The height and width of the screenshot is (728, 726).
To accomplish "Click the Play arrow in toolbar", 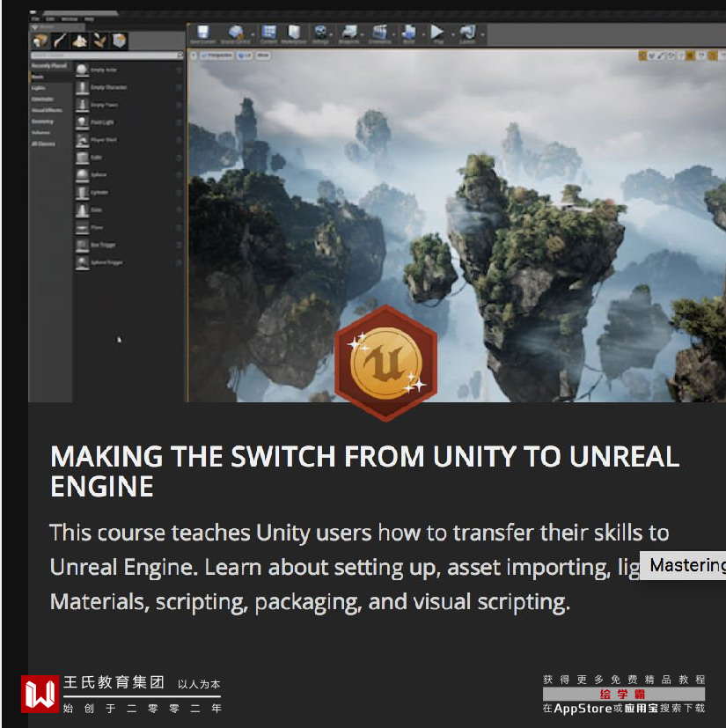I will [x=437, y=33].
